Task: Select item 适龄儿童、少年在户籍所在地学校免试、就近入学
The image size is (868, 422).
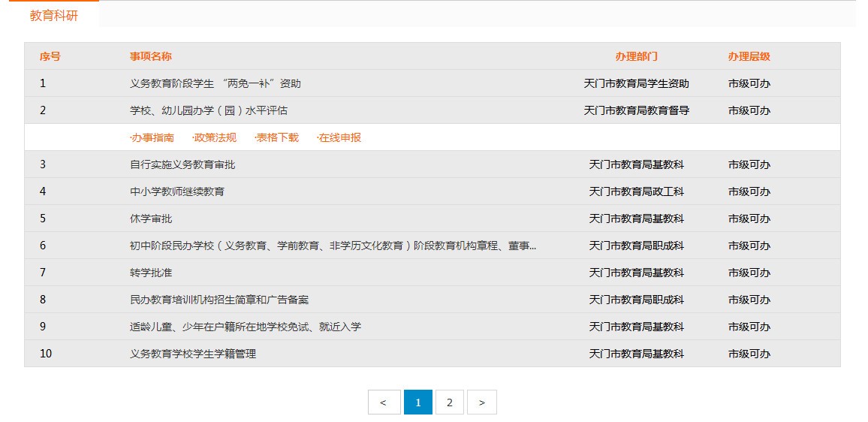Action: pos(246,328)
